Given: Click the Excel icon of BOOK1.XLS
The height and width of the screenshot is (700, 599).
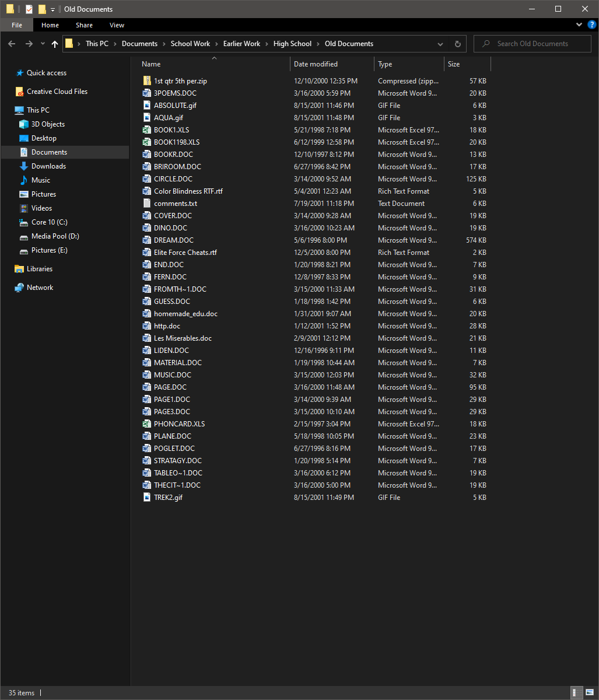Looking at the screenshot, I should coord(147,130).
